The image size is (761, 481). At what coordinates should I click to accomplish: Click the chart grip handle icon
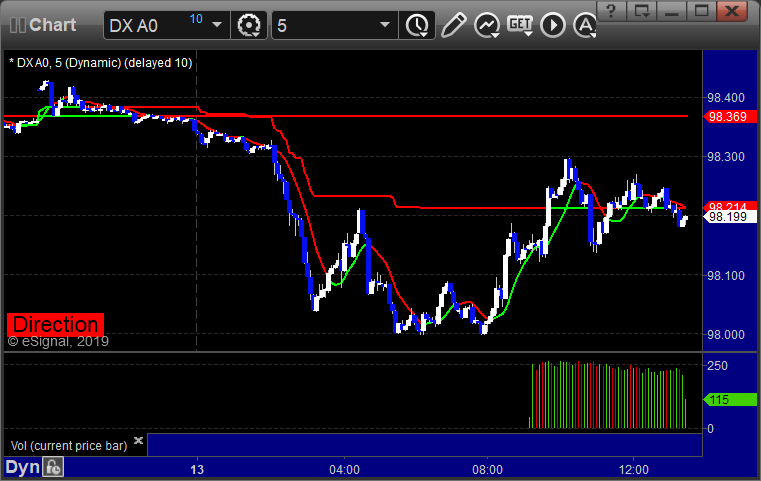pos(18,25)
